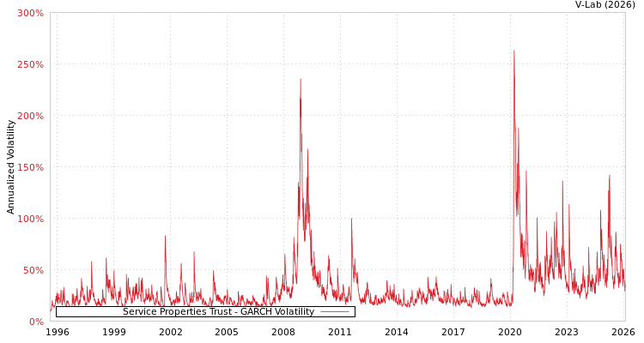Click the 2017 x-axis label
Image resolution: width=644 pixels, height=343 pixels.
(453, 332)
